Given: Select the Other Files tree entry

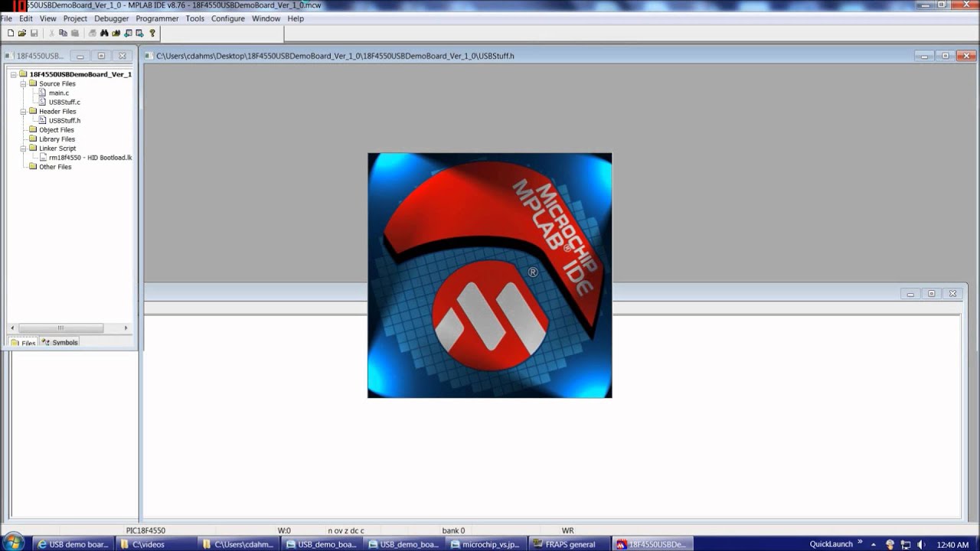Looking at the screenshot, I should tap(55, 166).
